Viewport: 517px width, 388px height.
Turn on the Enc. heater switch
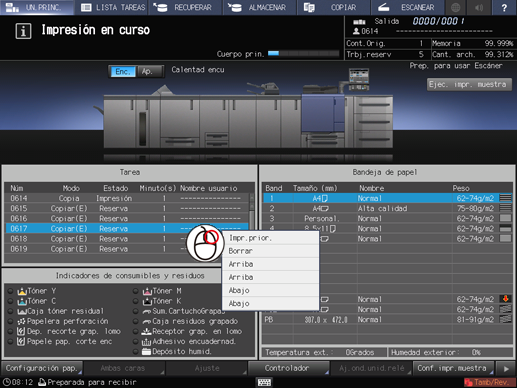(123, 72)
